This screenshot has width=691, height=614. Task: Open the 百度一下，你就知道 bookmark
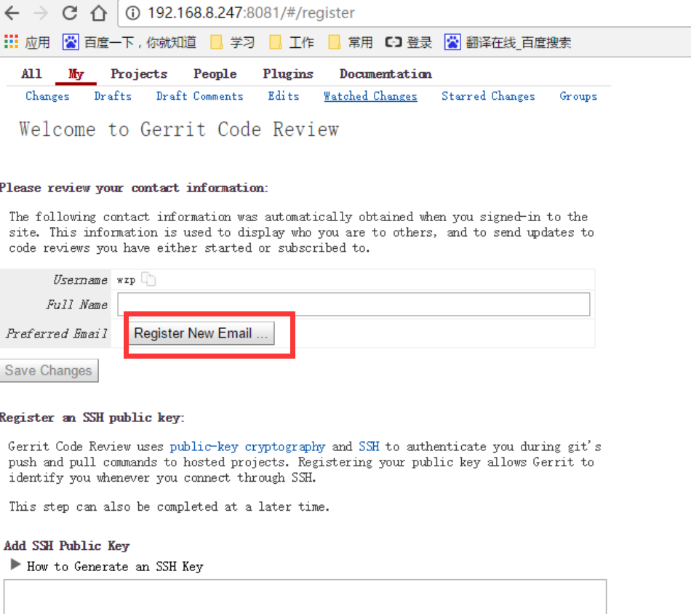[129, 42]
